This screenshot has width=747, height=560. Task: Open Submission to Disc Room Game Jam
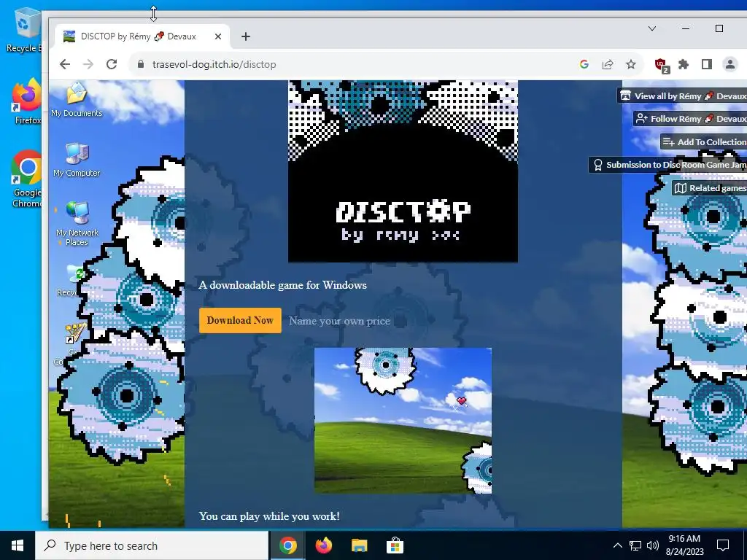pos(668,165)
